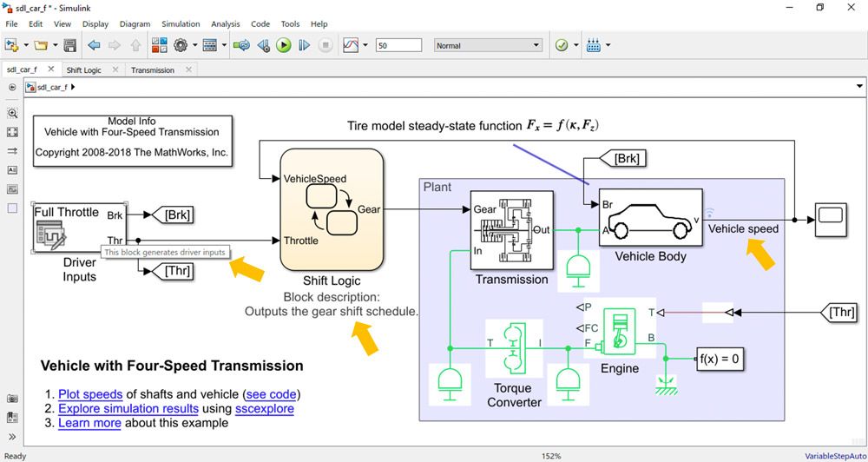Switch to the Shift Logic tab
Screen dimensions: 868x462
(84, 69)
